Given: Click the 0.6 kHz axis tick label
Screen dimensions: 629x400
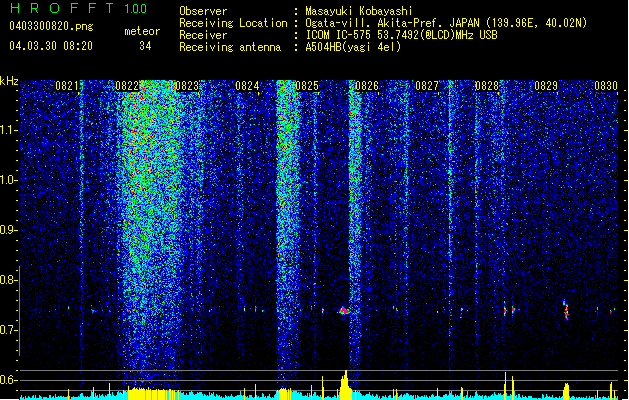Looking at the screenshot, I should pos(9,380).
